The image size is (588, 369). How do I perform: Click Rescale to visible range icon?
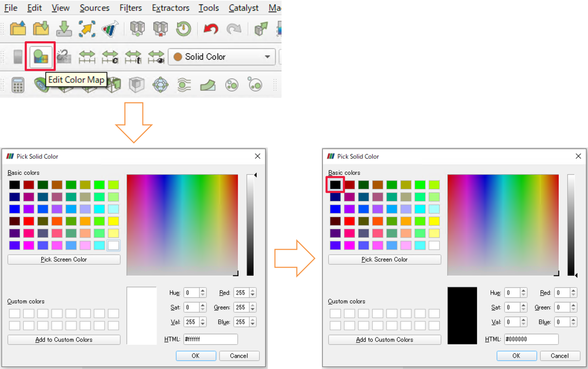[156, 57]
